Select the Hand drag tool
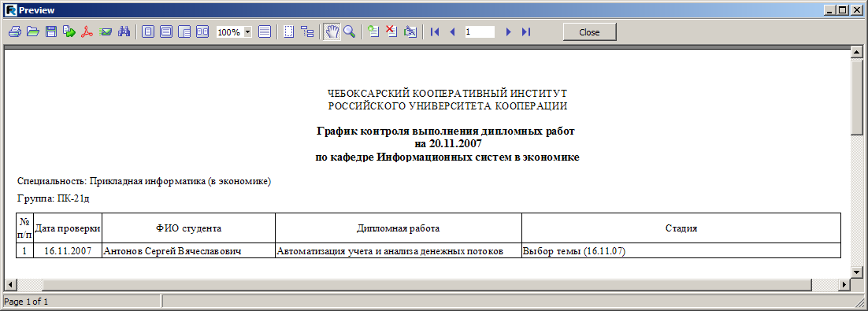Image resolution: width=868 pixels, height=311 pixels. point(332,32)
